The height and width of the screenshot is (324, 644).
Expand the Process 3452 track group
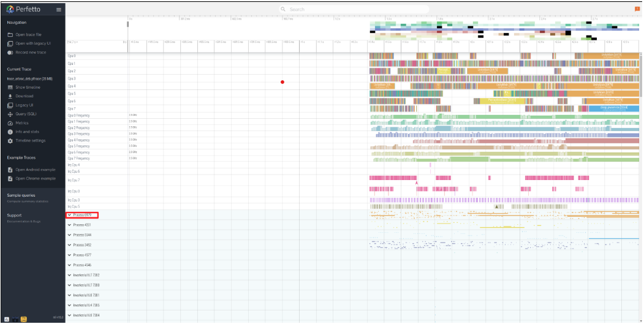(69, 245)
